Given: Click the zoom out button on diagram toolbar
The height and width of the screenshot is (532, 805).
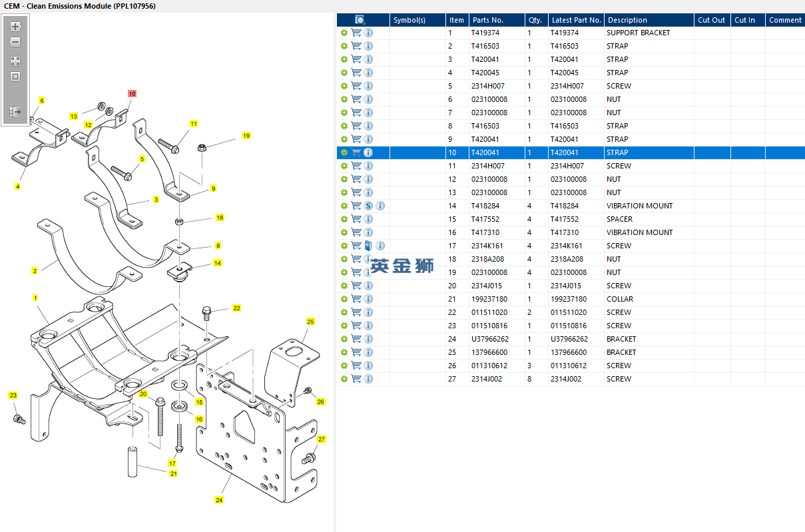Looking at the screenshot, I should pyautogui.click(x=15, y=42).
